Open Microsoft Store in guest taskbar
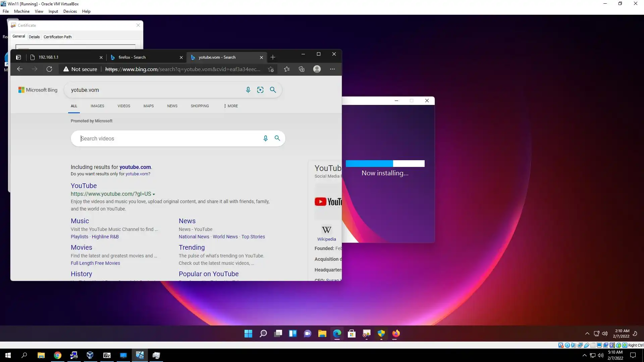Viewport: 644px width, 362px height. (352, 334)
